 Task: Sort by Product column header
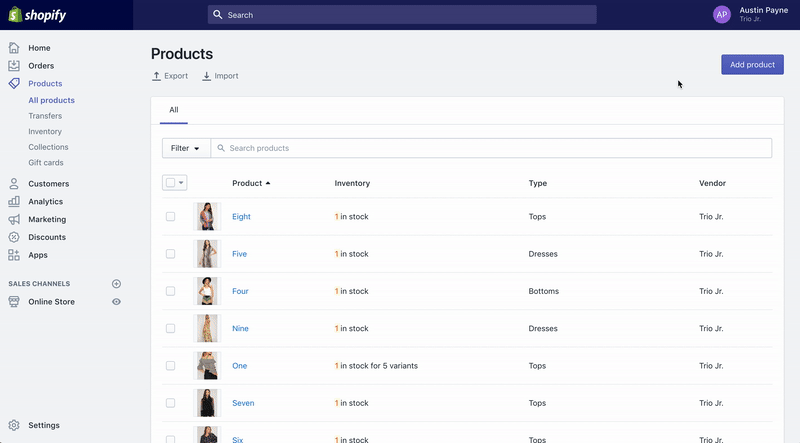tap(251, 183)
